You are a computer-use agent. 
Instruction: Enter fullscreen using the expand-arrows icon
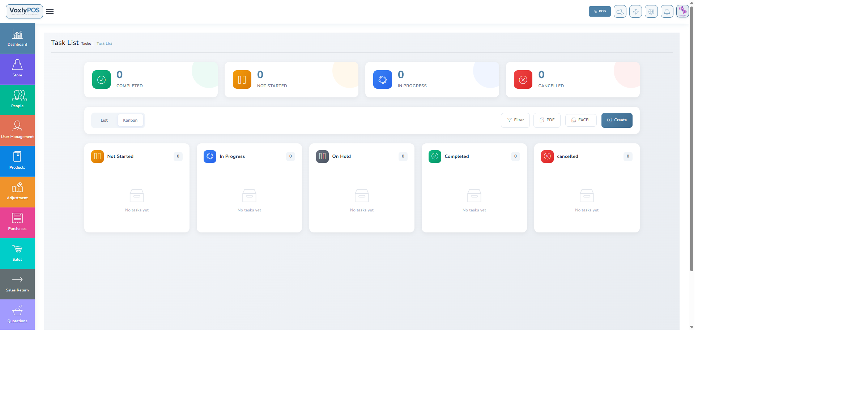[x=635, y=11]
